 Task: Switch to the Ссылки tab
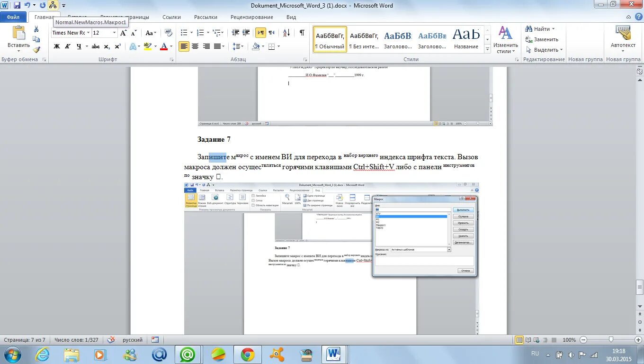pos(171,17)
